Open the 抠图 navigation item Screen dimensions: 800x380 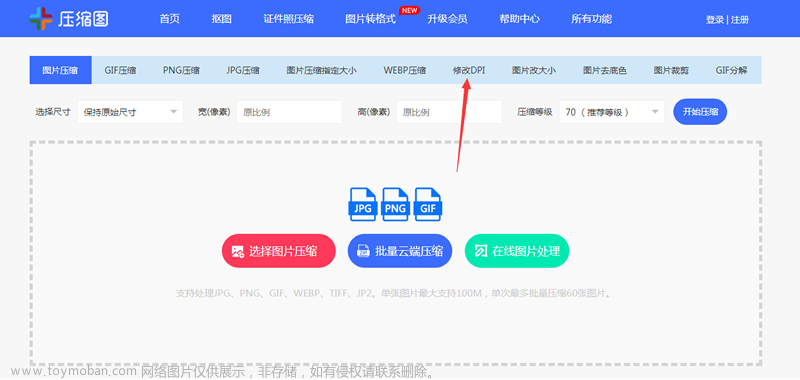(x=221, y=19)
